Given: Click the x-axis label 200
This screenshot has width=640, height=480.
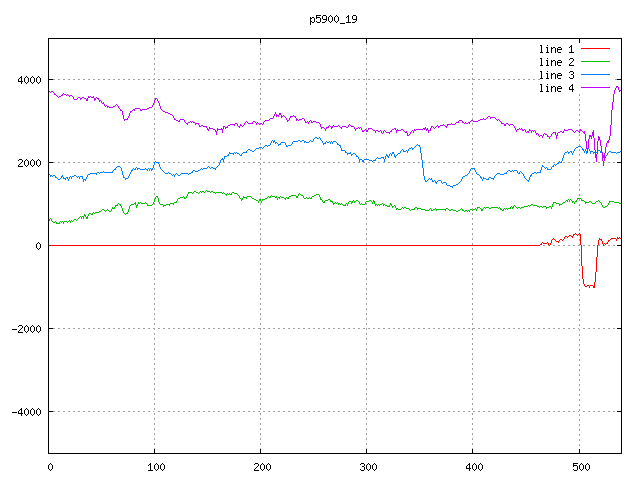Looking at the screenshot, I should (262, 467).
